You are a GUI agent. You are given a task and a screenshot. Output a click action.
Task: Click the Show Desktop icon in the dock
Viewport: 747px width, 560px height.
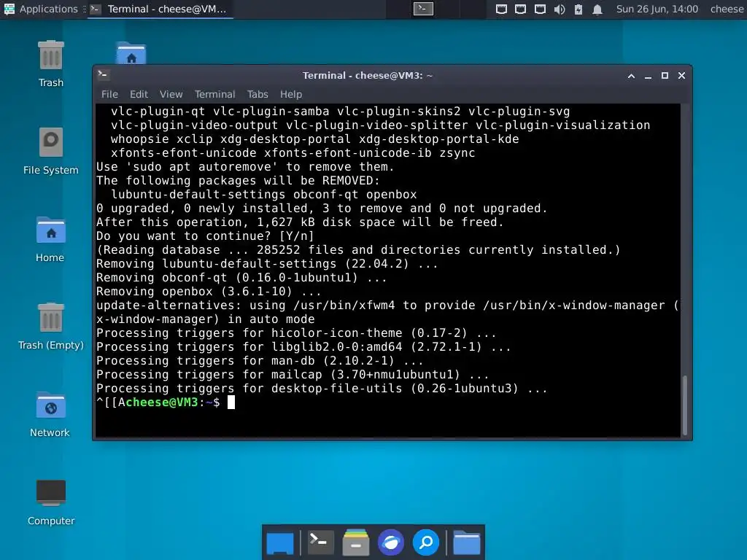pyautogui.click(x=279, y=542)
